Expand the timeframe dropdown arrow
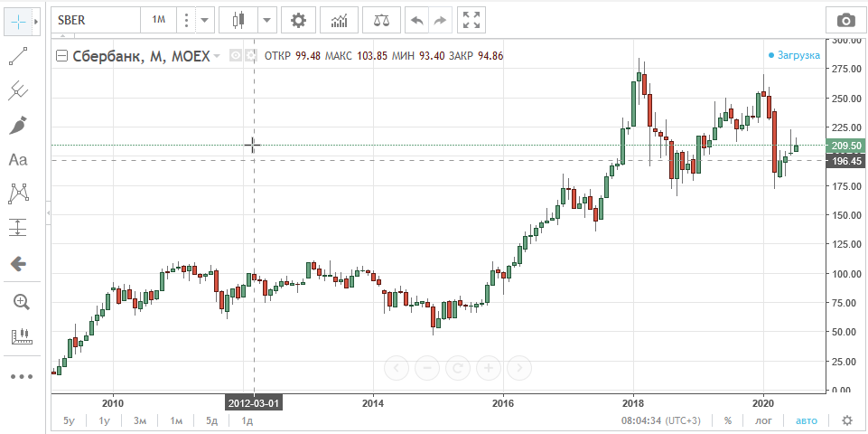868x434 pixels. 205,21
